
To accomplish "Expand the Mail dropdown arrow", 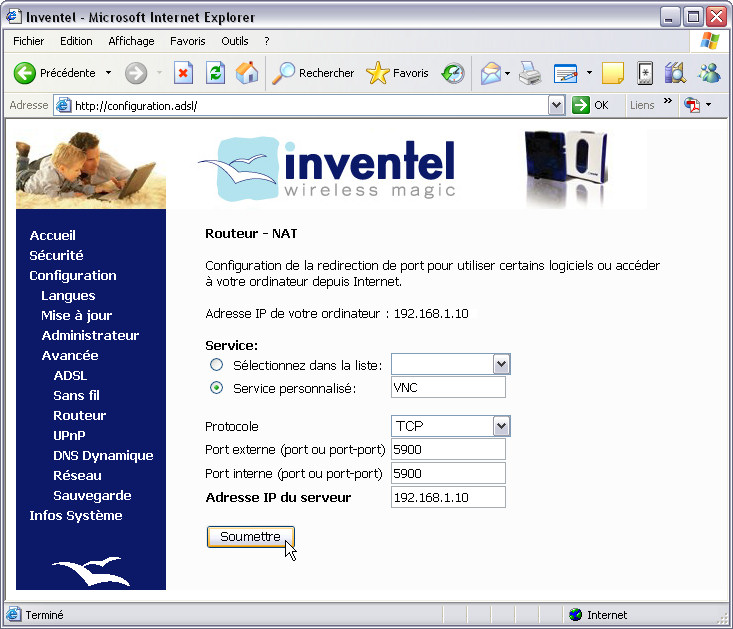I will click(507, 73).
